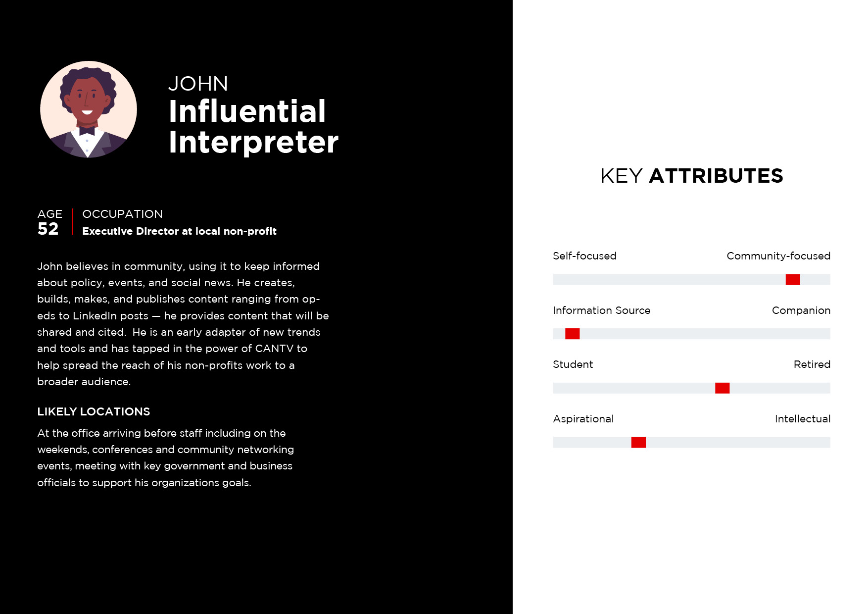Screen dimensions: 868x614
Task: Click the Self-focused label
Action: pyautogui.click(x=584, y=256)
